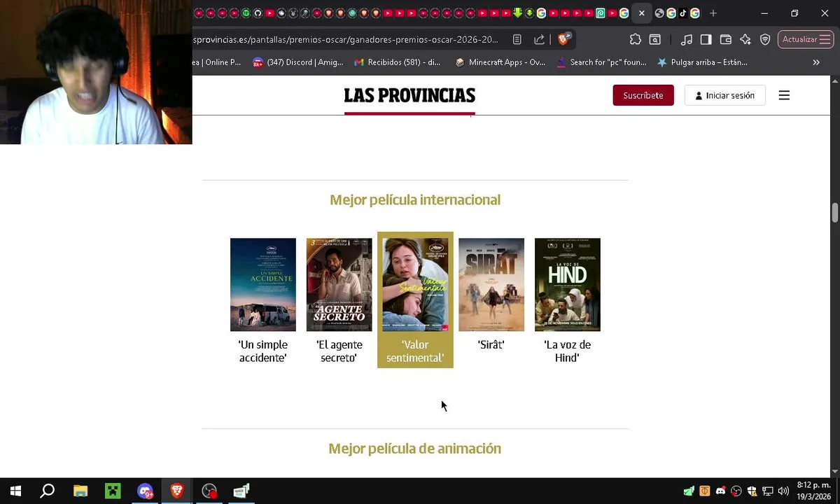
Task: Click the share page icon in address bar
Action: click(539, 40)
